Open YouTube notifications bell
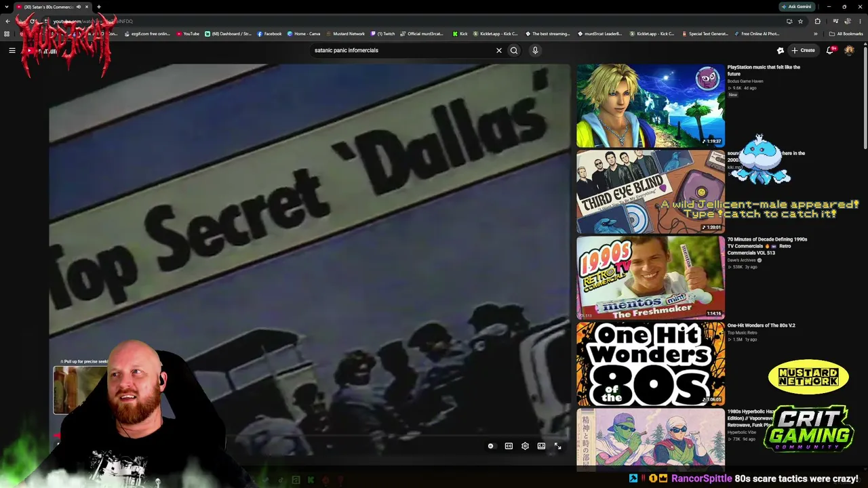 click(830, 50)
